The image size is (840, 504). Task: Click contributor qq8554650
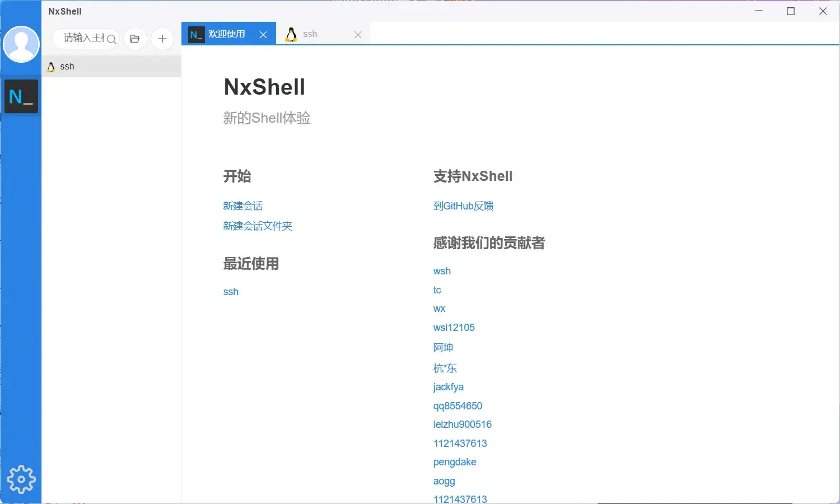coord(458,406)
